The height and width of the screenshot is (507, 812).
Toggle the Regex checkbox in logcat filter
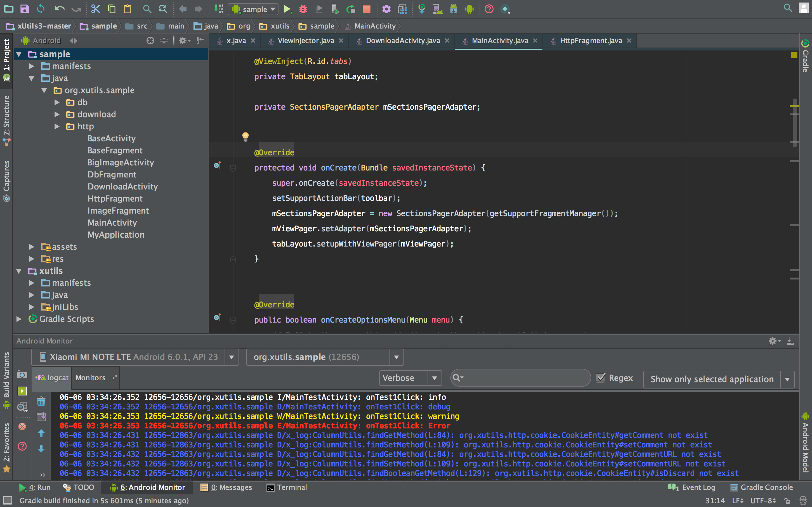pos(600,378)
